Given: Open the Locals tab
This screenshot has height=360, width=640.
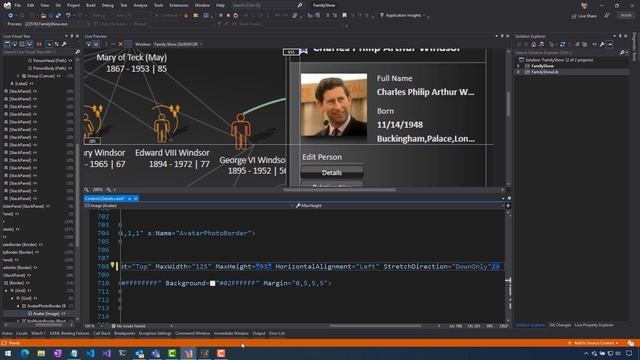Looking at the screenshot, I should click(22, 333).
